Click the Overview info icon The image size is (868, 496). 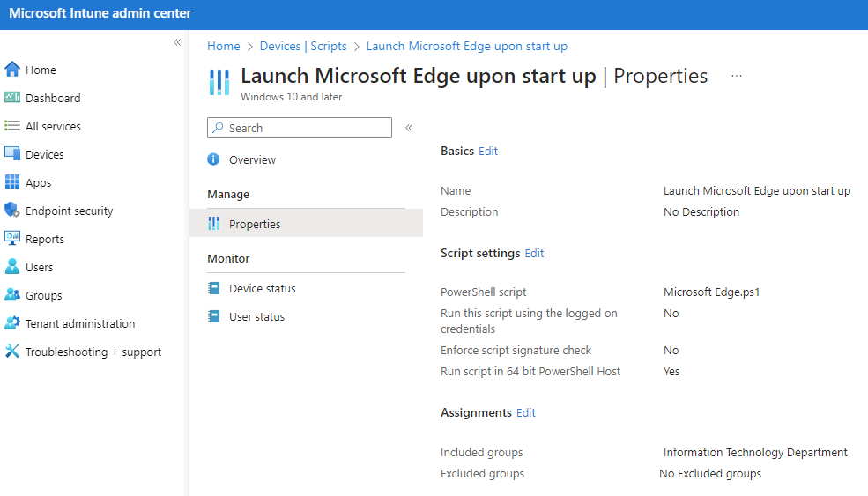click(213, 159)
